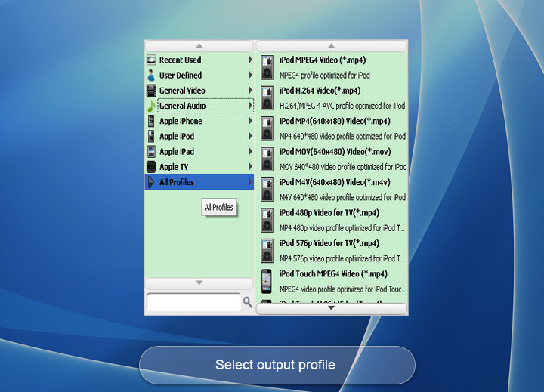The width and height of the screenshot is (544, 392).
Task: Click 'MP4 480p video profile optimized' description
Action: [342, 228]
